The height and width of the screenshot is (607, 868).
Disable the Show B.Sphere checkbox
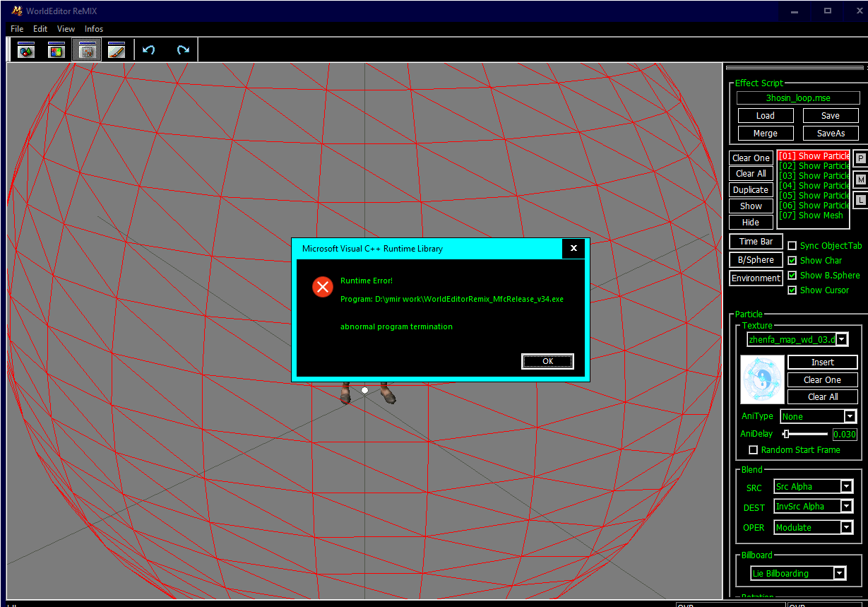click(792, 276)
